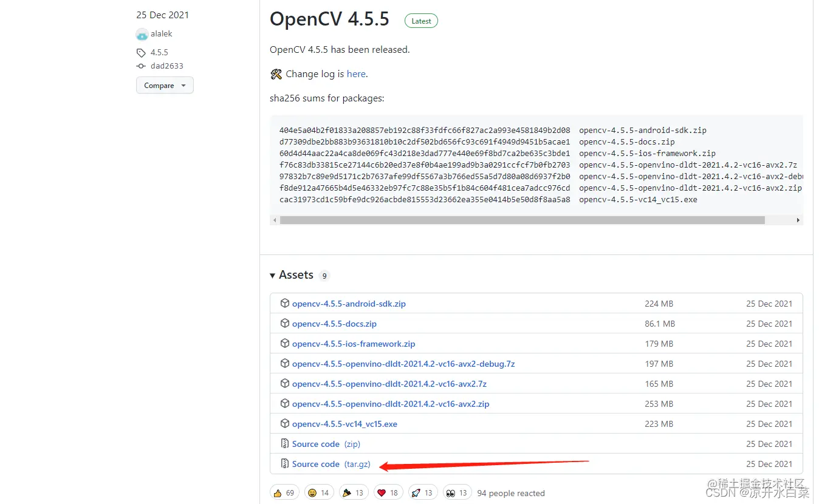Image resolution: width=819 pixels, height=504 pixels.
Task: Open commit dad2633
Action: tap(167, 66)
